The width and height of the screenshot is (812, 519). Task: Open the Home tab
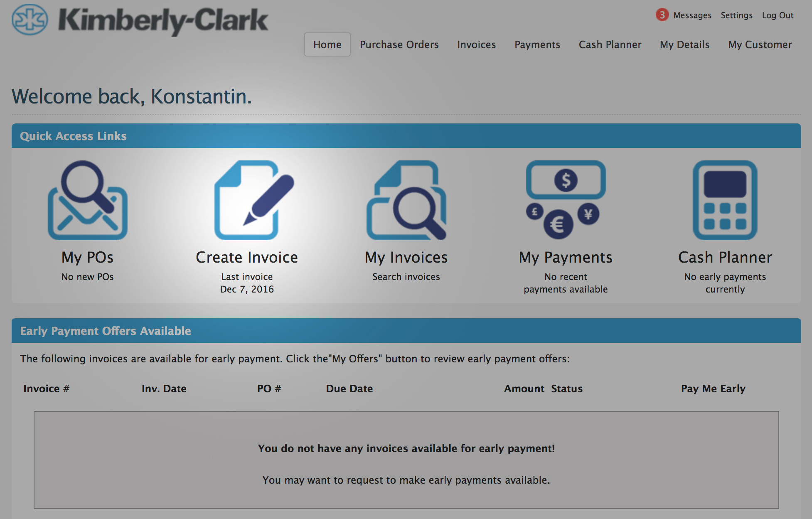click(x=327, y=44)
